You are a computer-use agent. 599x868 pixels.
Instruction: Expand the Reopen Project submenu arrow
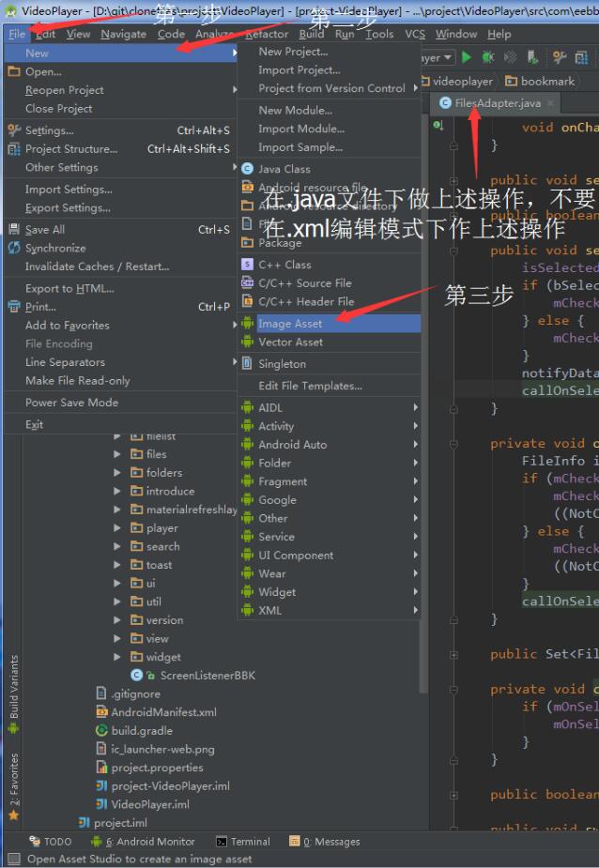click(235, 90)
